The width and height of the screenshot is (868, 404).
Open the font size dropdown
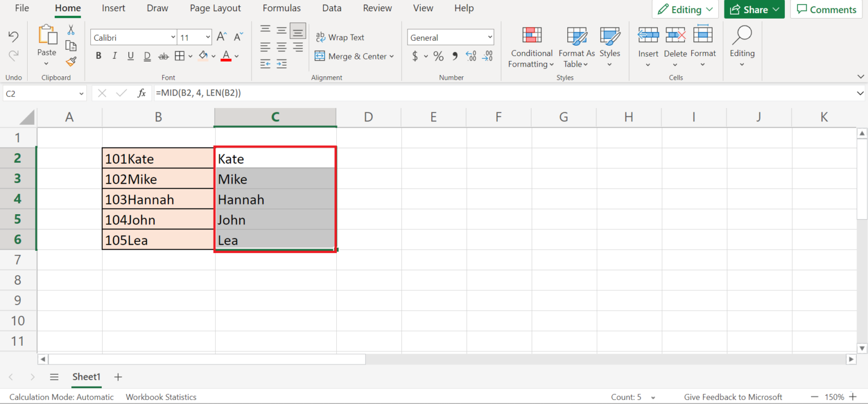206,37
